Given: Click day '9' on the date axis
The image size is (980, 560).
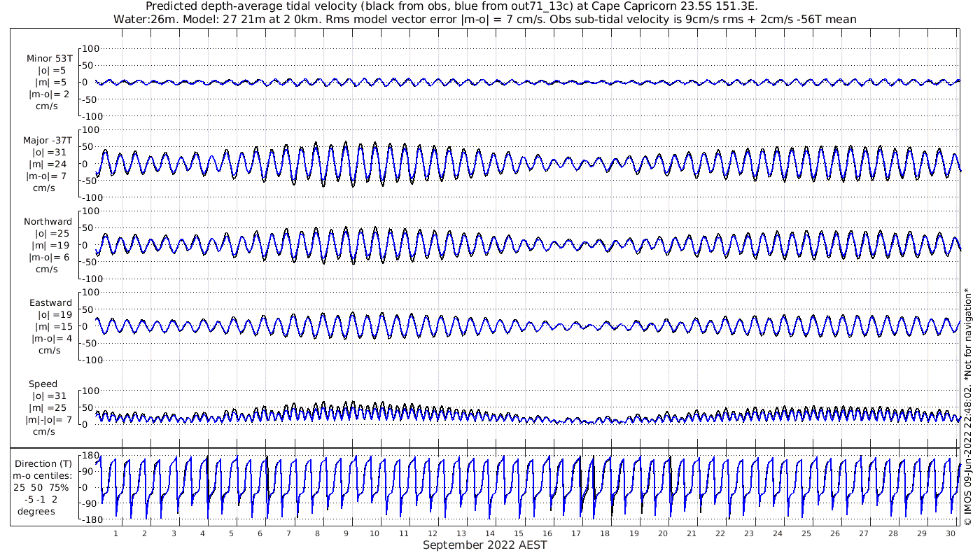Looking at the screenshot, I should pos(346,533).
